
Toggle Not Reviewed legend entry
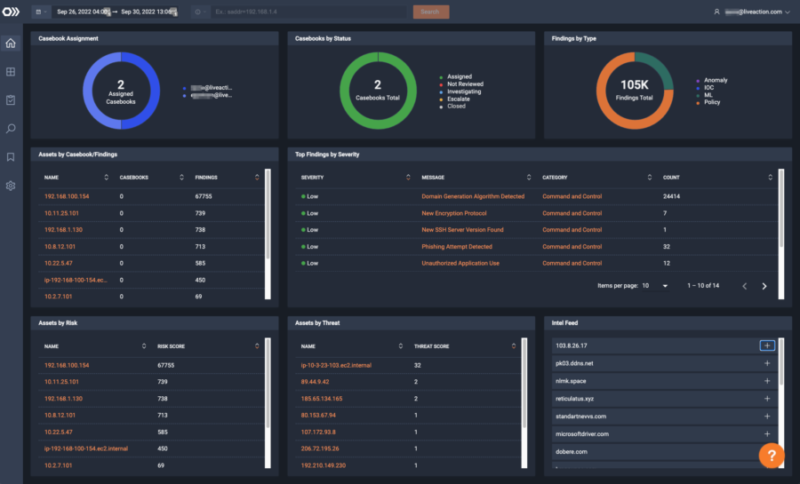click(x=462, y=84)
